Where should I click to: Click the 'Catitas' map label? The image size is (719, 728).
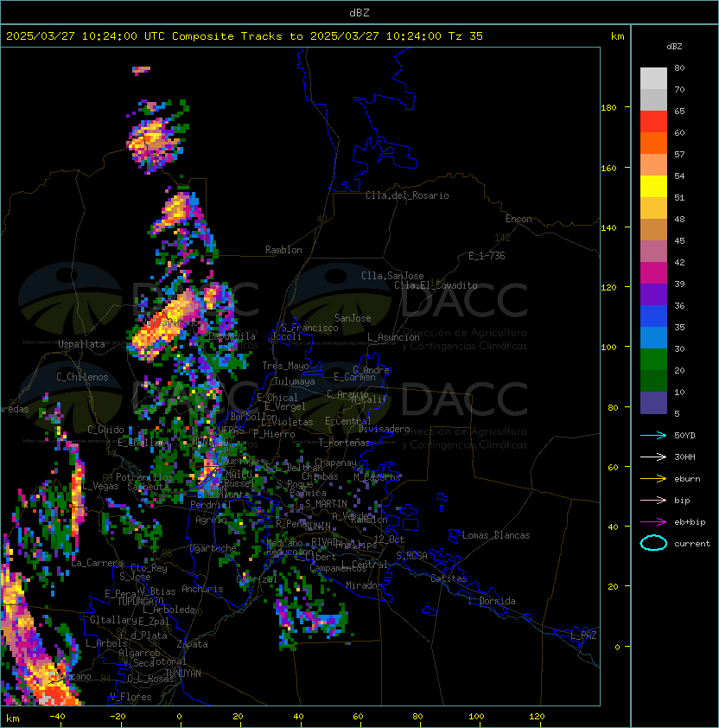point(449,578)
